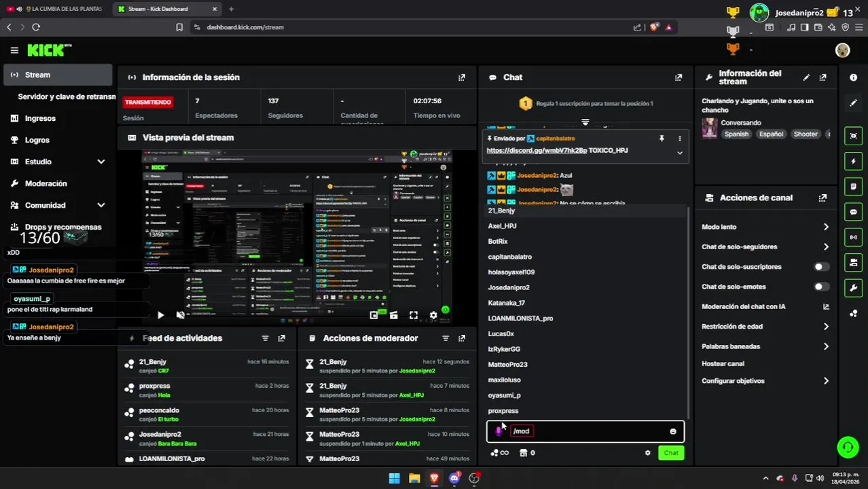The image size is (868, 489).
Task: Pop out the Chat panel
Action: coord(679,77)
